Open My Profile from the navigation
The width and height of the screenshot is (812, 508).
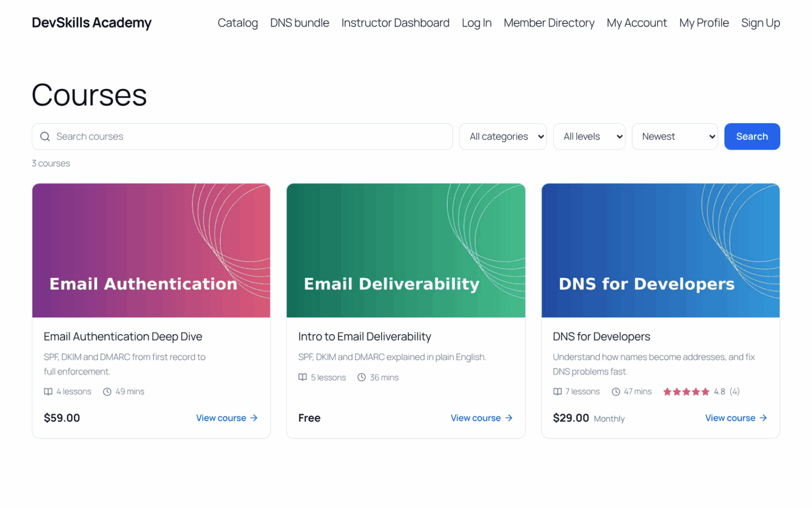tap(704, 23)
